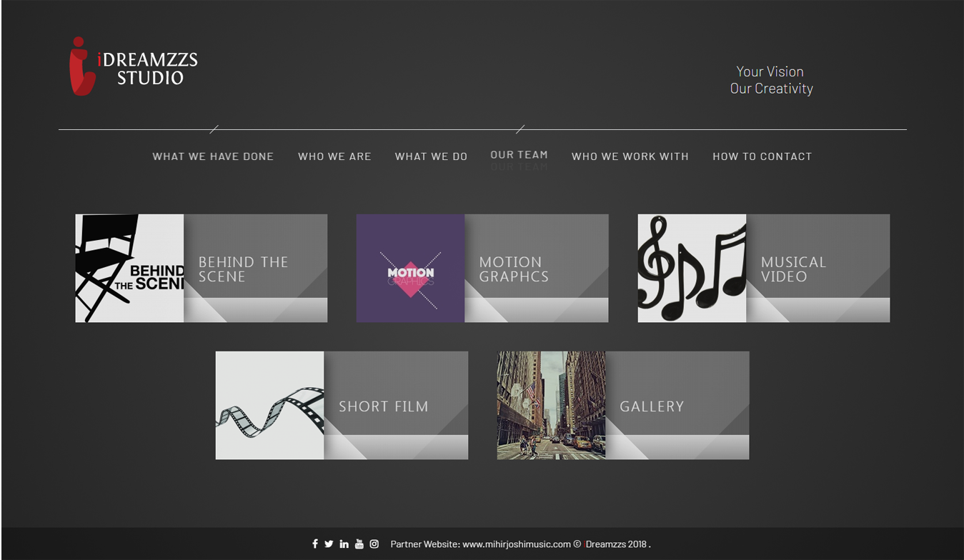Open the Short Film card label
This screenshot has width=964, height=560.
tap(383, 406)
